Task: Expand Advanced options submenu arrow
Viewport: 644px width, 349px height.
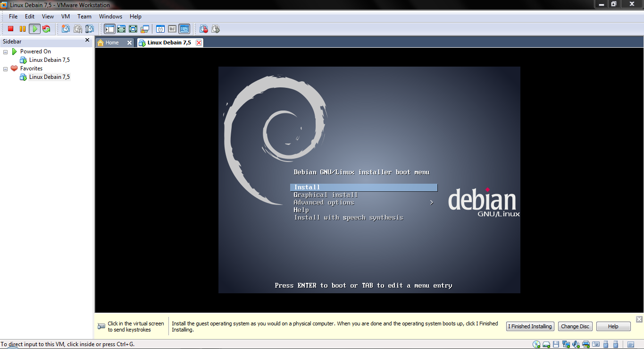Action: (x=432, y=203)
